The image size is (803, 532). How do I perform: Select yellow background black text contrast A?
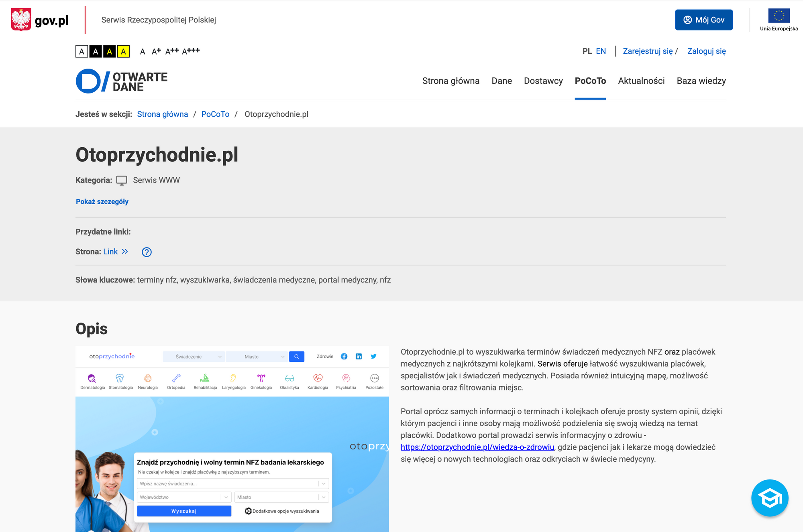pyautogui.click(x=123, y=51)
